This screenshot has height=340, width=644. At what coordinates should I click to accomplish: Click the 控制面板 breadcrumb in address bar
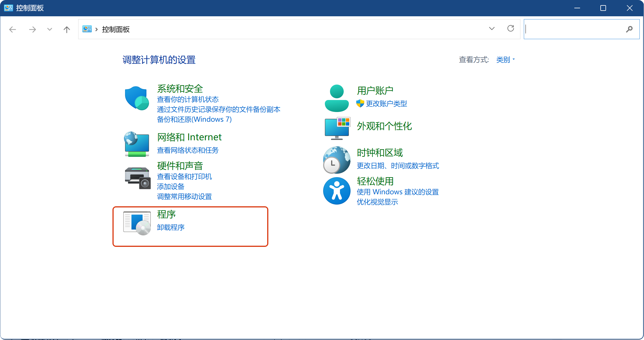click(x=116, y=29)
